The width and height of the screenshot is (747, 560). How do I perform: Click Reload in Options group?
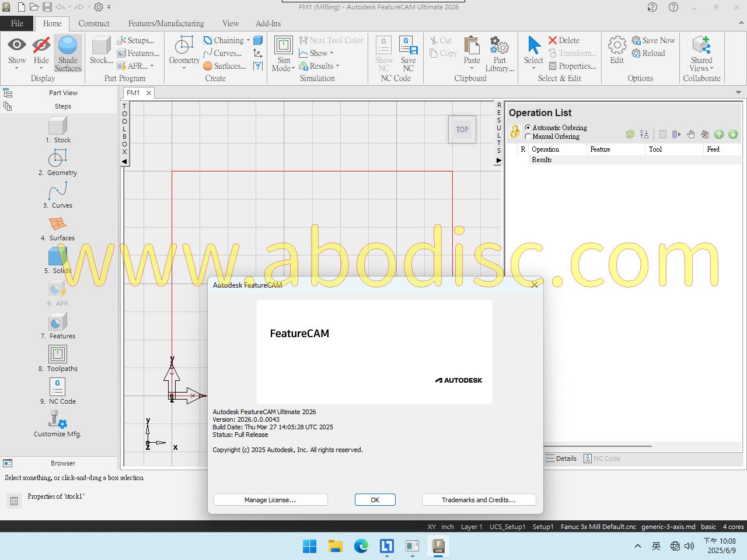tap(648, 53)
